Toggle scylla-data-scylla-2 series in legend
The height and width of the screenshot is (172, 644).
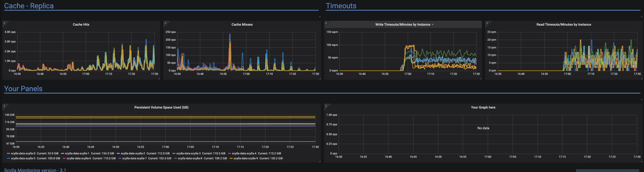click(x=133, y=153)
